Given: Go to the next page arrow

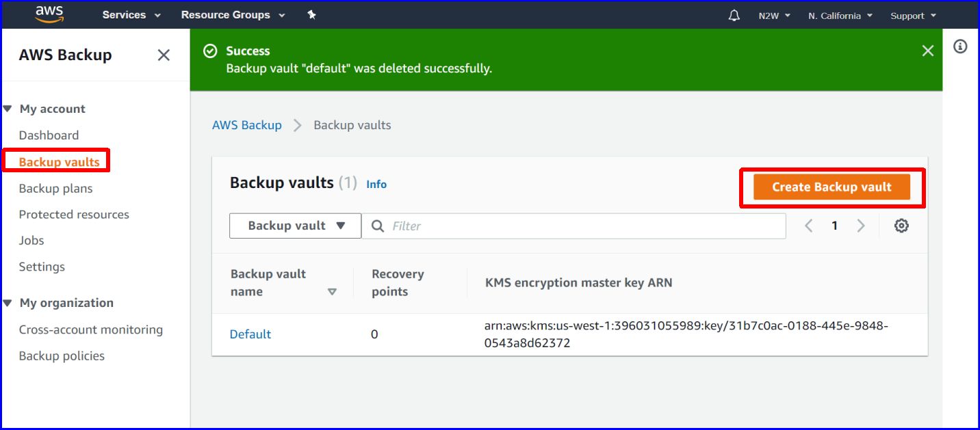Looking at the screenshot, I should pos(861,226).
